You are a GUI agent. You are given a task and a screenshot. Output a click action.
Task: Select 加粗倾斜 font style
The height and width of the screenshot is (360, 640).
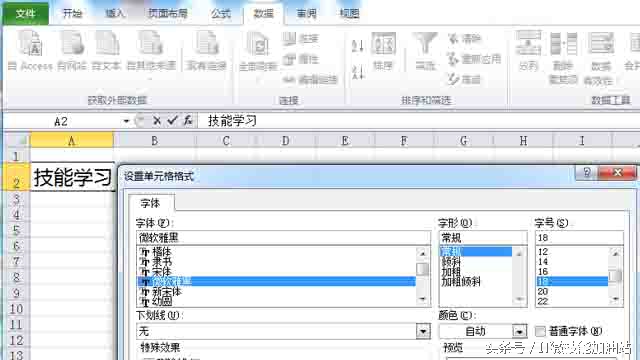pyautogui.click(x=461, y=281)
